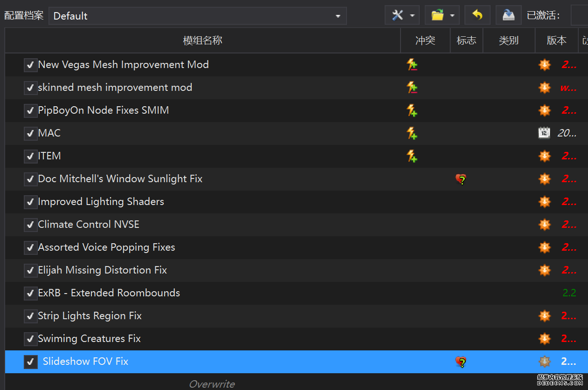
Task: Click conflict icon for New Vegas Mesh Improvement
Action: (x=412, y=65)
